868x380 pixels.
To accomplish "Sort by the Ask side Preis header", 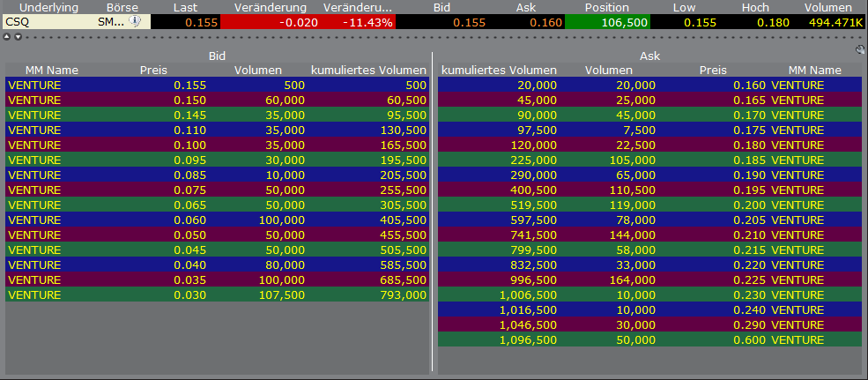I will click(x=713, y=70).
